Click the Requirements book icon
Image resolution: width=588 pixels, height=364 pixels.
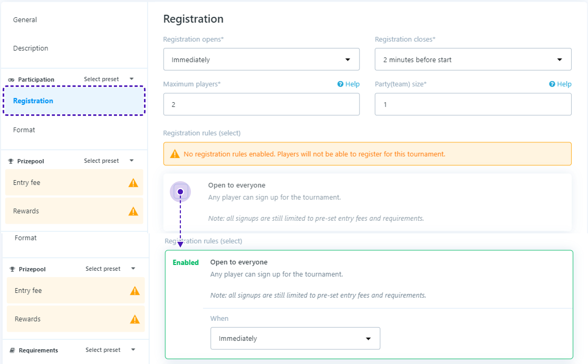pyautogui.click(x=12, y=350)
